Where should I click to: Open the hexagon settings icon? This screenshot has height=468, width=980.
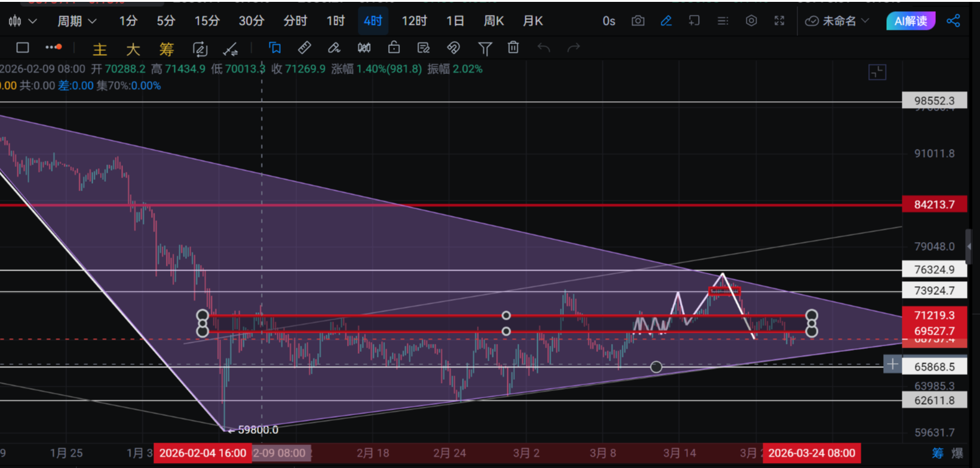pos(751,21)
